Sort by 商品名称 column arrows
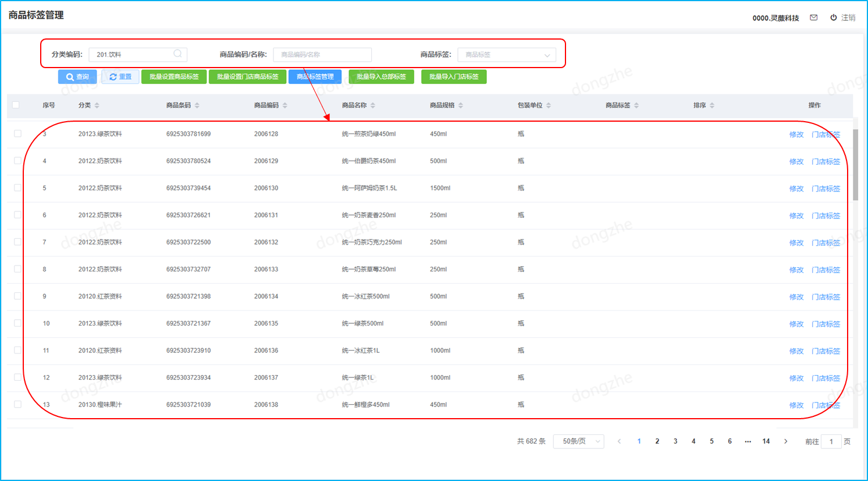 tap(373, 105)
